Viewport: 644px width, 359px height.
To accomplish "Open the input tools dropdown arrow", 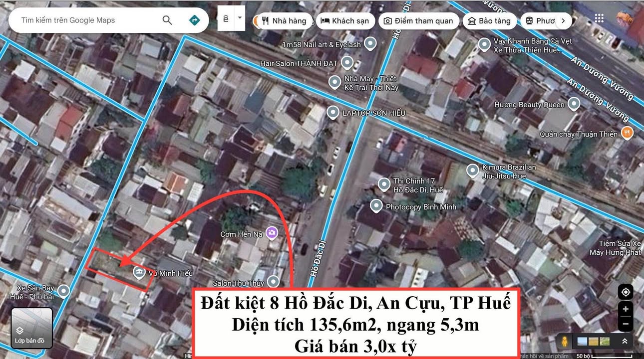I will pos(239,17).
